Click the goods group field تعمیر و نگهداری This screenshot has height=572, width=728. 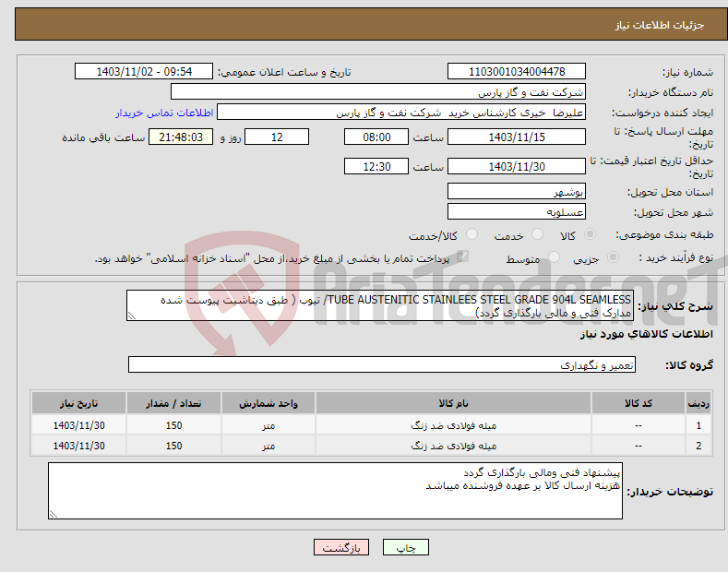pos(382,365)
